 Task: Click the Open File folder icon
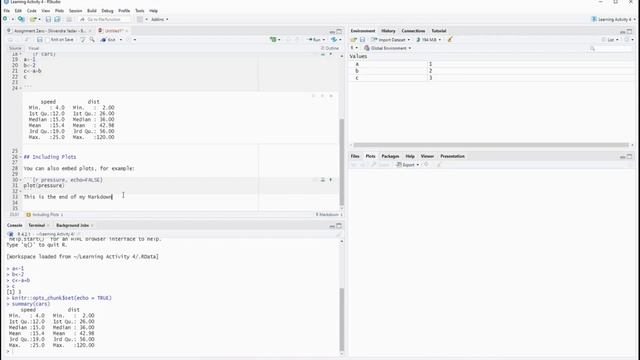tap(33, 19)
